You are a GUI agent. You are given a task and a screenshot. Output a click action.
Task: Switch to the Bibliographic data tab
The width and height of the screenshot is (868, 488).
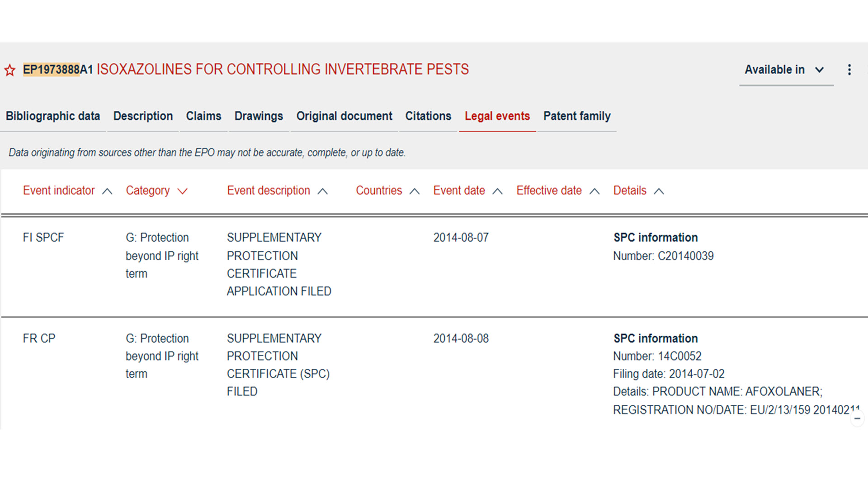tap(52, 117)
